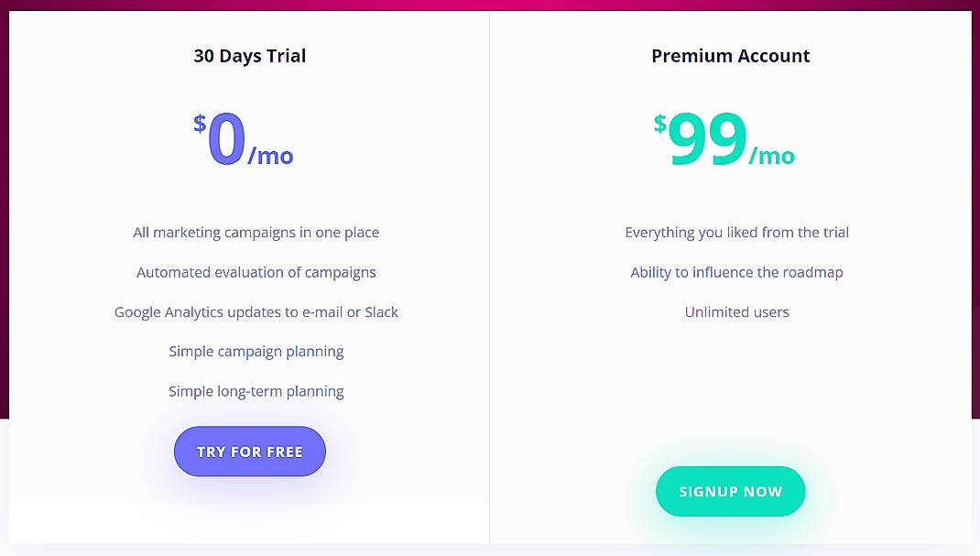
Task: Select the 30 Days Trial heading
Action: 249,56
